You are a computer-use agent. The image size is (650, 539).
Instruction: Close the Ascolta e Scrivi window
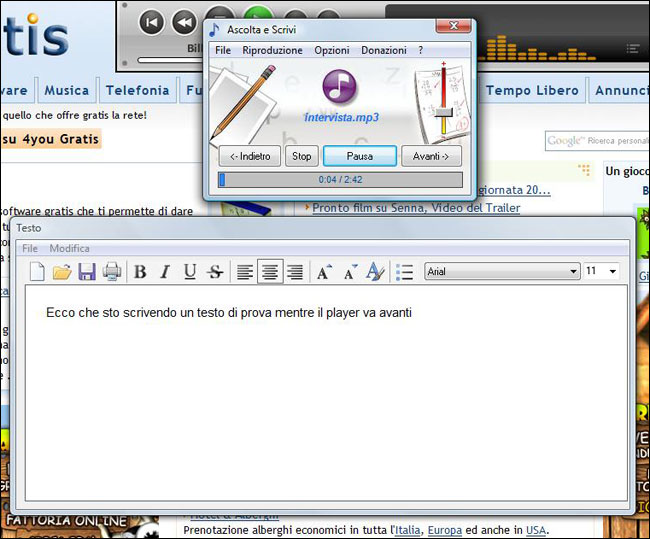tap(454, 26)
